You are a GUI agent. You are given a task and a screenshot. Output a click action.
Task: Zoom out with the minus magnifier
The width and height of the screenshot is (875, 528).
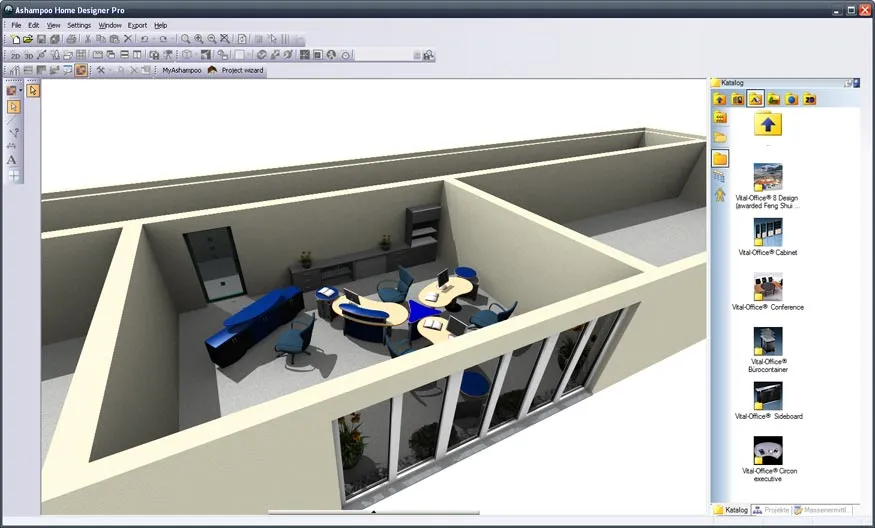tap(212, 39)
